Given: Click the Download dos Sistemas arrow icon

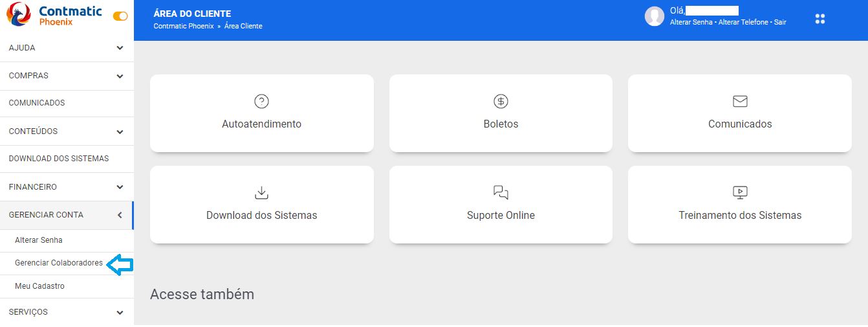Looking at the screenshot, I should point(261,192).
